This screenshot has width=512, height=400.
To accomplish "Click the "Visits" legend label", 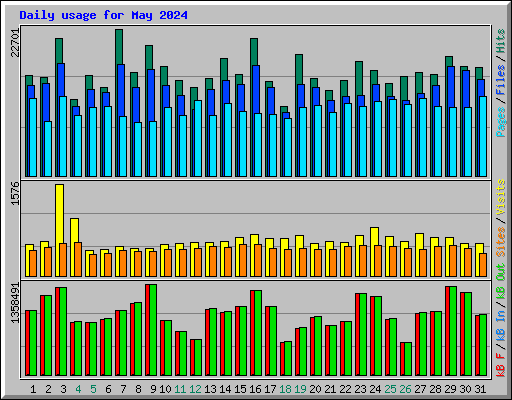I will 501,197.
